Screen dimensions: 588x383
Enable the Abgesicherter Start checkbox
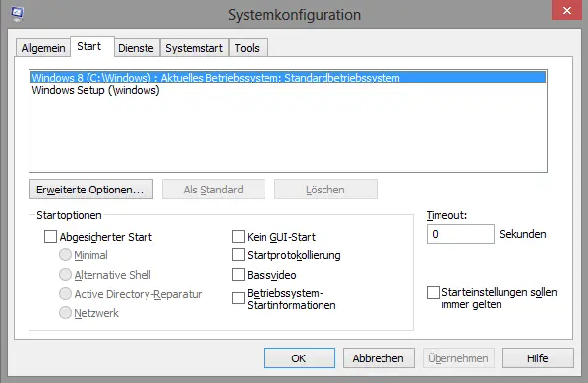[50, 237]
